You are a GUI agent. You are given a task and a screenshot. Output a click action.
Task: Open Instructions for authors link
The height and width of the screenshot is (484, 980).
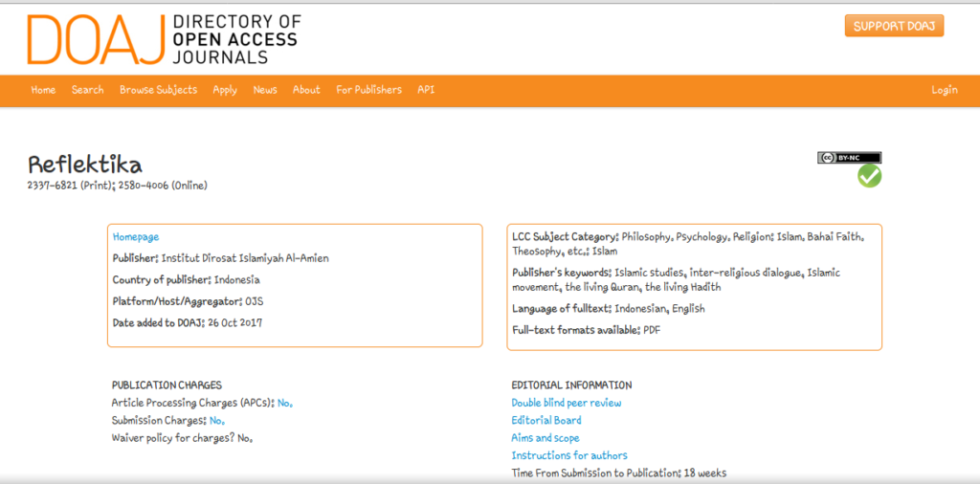click(568, 455)
